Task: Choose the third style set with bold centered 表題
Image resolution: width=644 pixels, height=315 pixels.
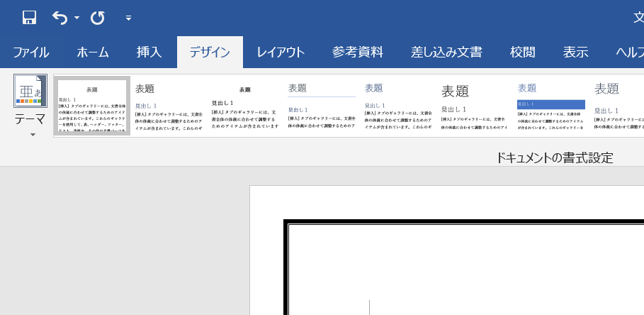Action: tap(245, 106)
